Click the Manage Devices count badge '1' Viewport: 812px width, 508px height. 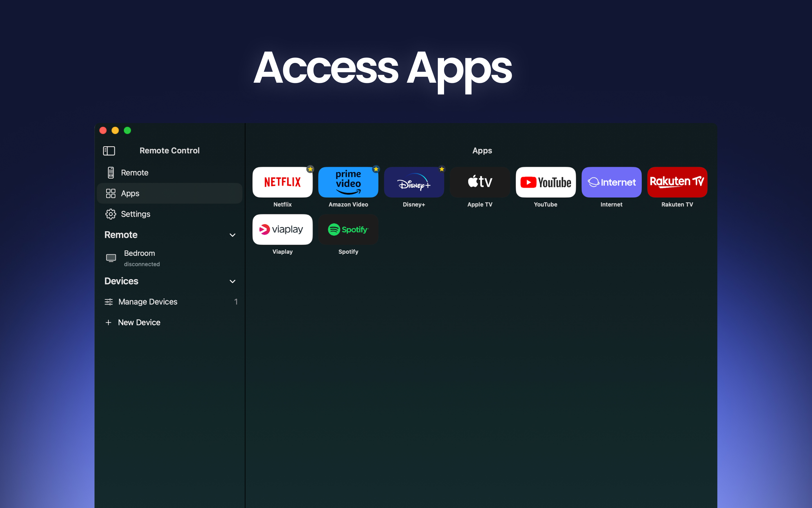(x=236, y=302)
